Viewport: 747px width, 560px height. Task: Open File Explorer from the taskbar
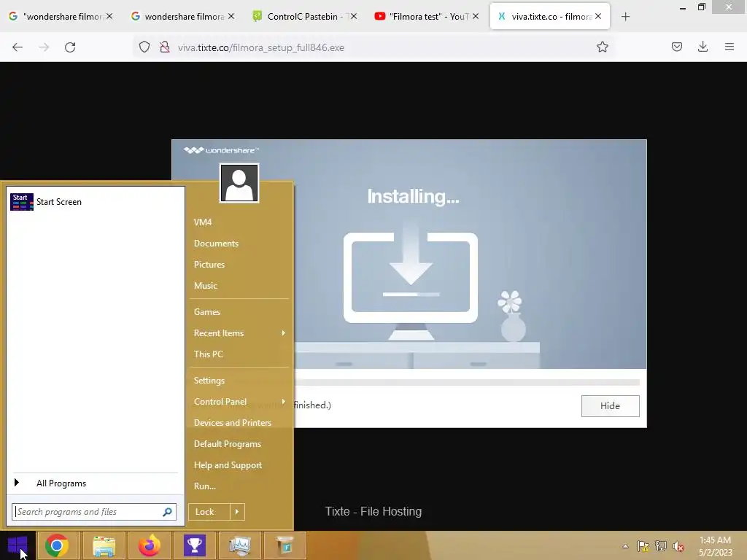(104, 545)
